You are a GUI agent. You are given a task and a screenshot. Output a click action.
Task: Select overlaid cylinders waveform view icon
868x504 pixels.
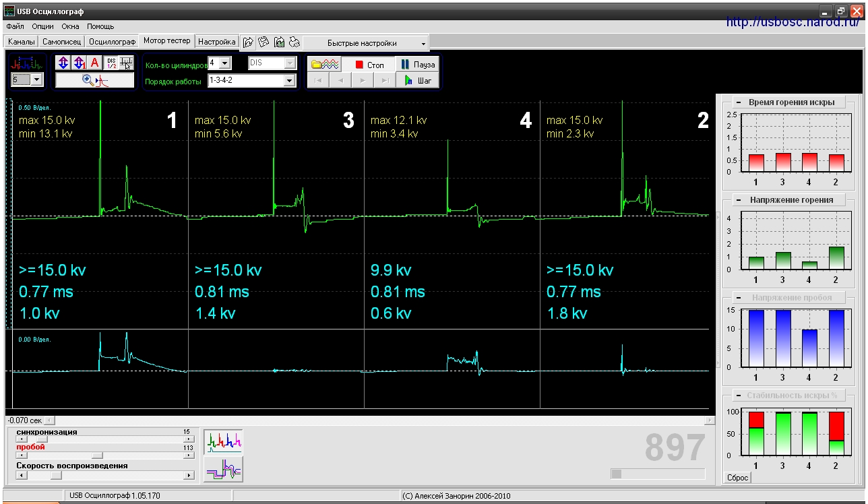point(224,469)
